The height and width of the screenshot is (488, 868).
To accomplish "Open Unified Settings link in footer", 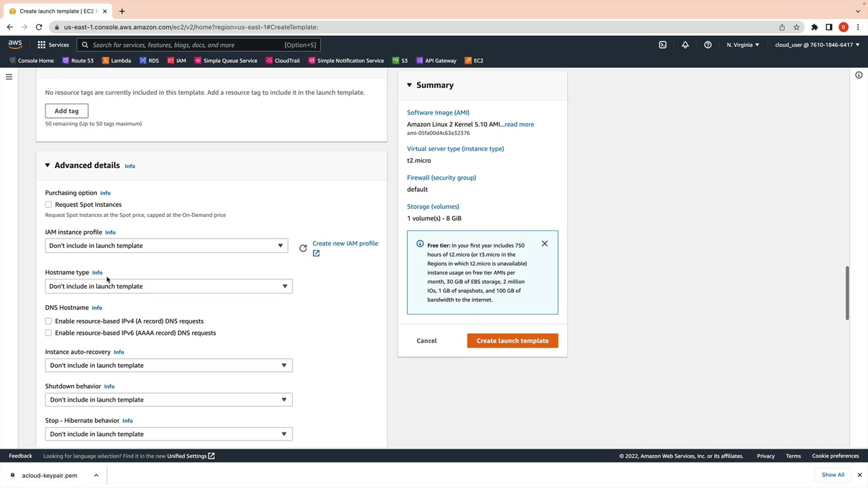I will tap(191, 456).
